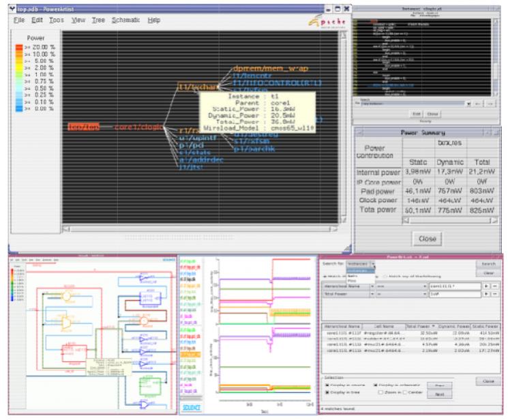
Task: Click add-criterion icon in Hierarchical Name row
Action: [486, 286]
